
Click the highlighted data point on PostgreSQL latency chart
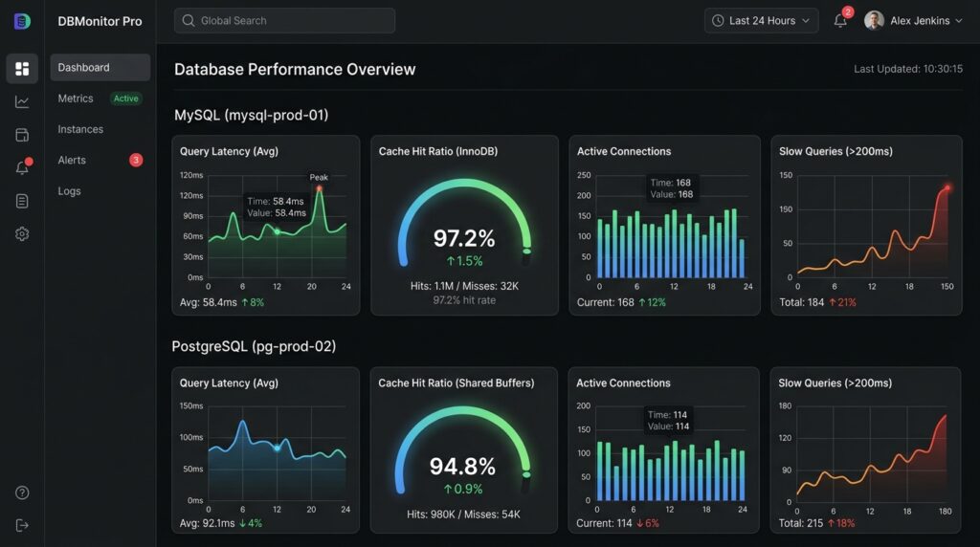coord(277,448)
